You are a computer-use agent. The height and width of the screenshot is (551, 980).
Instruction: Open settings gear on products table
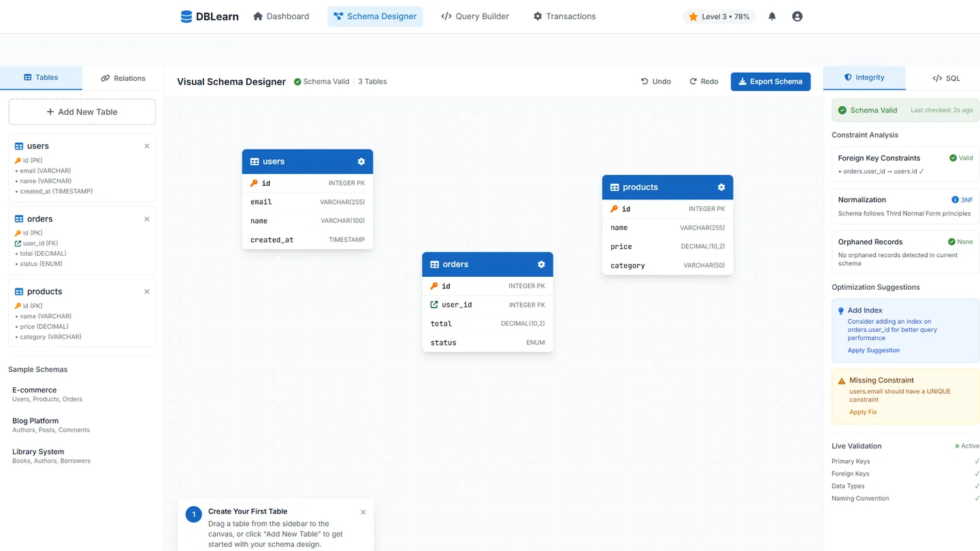[x=721, y=187]
